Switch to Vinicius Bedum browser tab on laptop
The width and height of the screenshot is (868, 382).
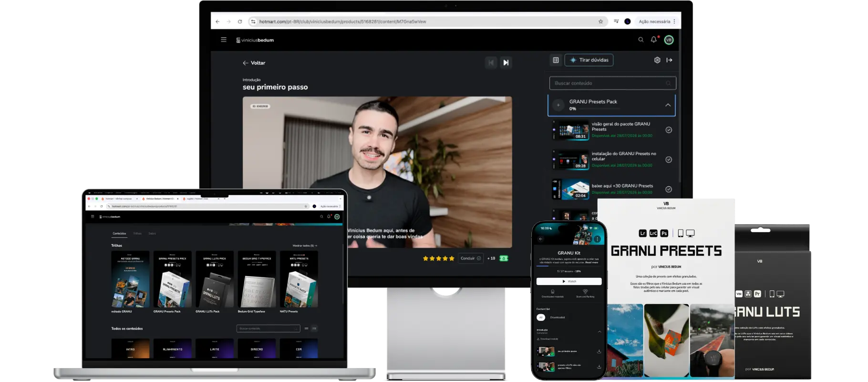[160, 199]
